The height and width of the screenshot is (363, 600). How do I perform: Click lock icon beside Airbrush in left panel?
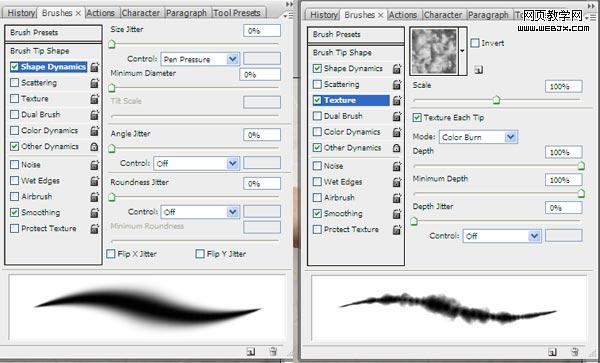point(95,197)
